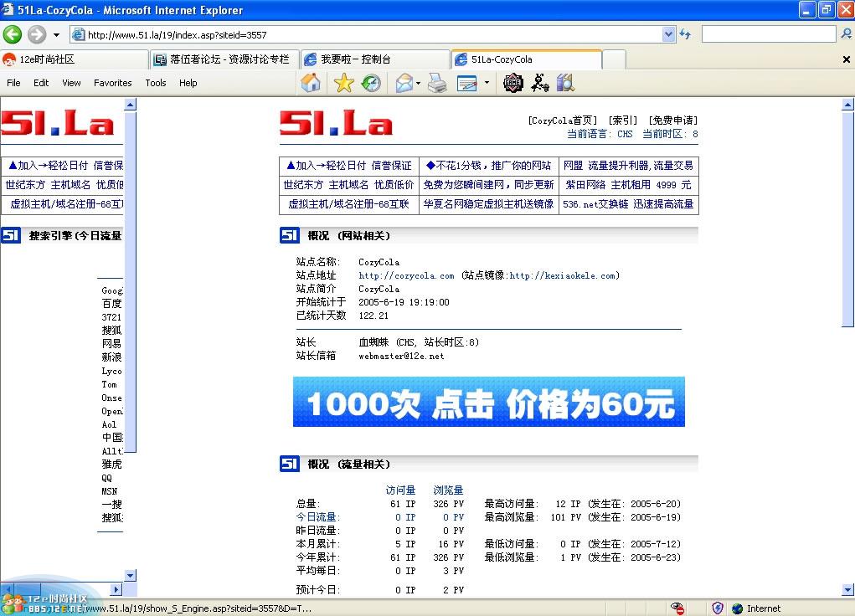Expand the Mail button dropdown arrow

coord(418,83)
